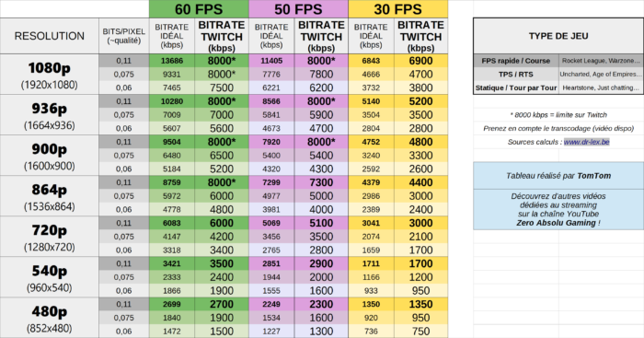Click the 1200 Twitch bitrate cell
The height and width of the screenshot is (338, 644).
tap(421, 277)
